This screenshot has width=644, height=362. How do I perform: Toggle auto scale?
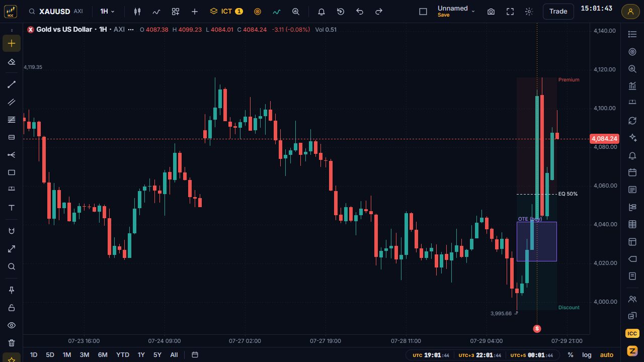click(607, 355)
